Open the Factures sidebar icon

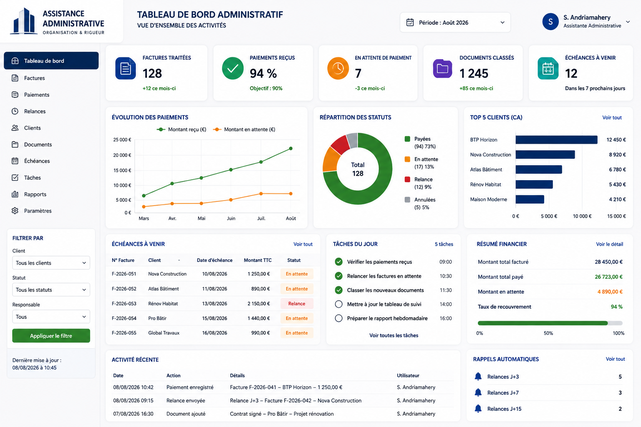(15, 78)
